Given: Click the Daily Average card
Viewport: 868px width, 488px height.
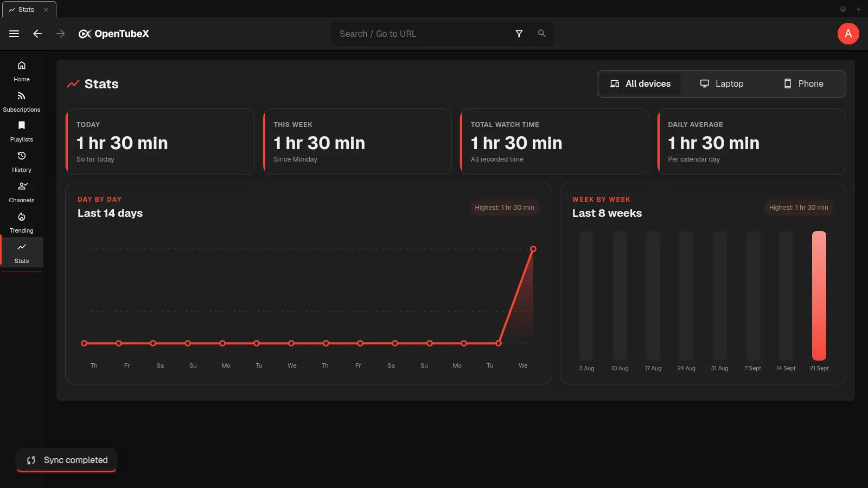Looking at the screenshot, I should [x=751, y=142].
